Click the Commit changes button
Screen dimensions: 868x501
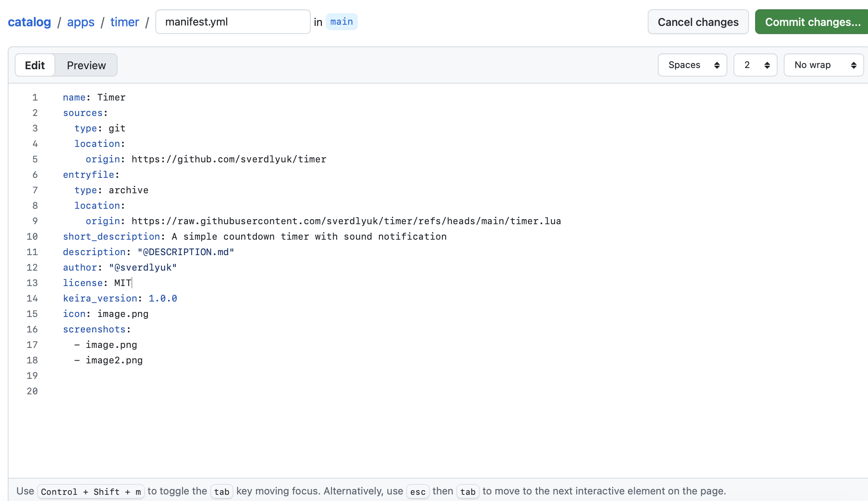tap(812, 22)
